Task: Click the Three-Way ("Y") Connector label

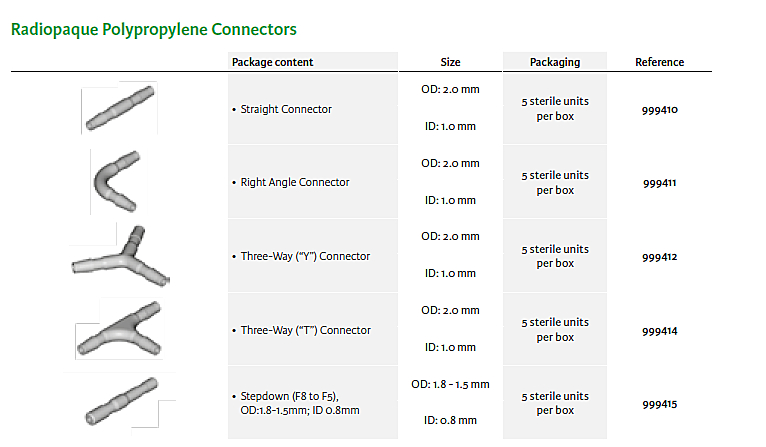Action: 305,257
